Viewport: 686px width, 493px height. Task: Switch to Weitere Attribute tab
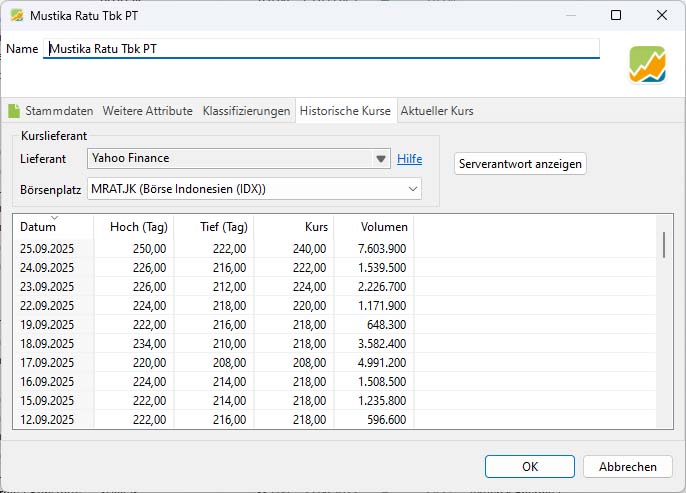point(148,111)
